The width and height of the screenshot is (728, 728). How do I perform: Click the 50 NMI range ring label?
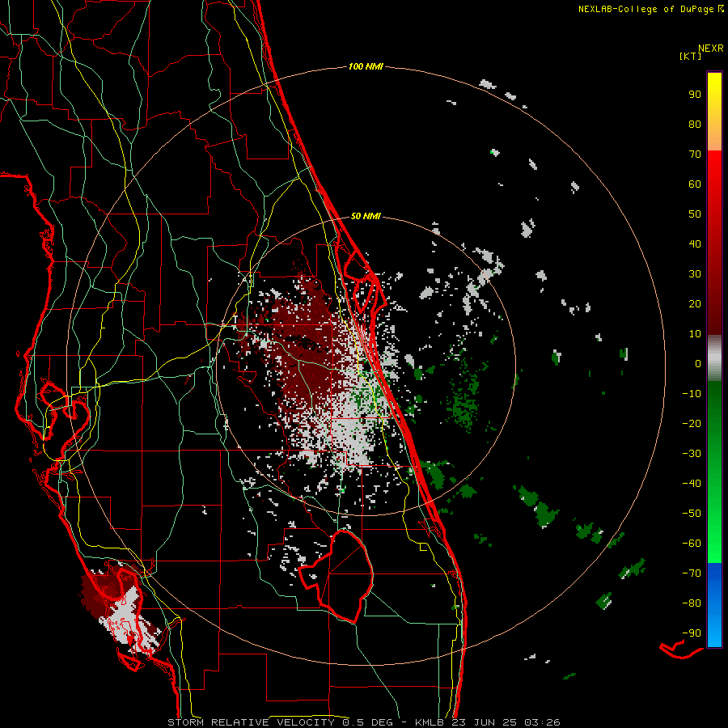click(x=366, y=216)
